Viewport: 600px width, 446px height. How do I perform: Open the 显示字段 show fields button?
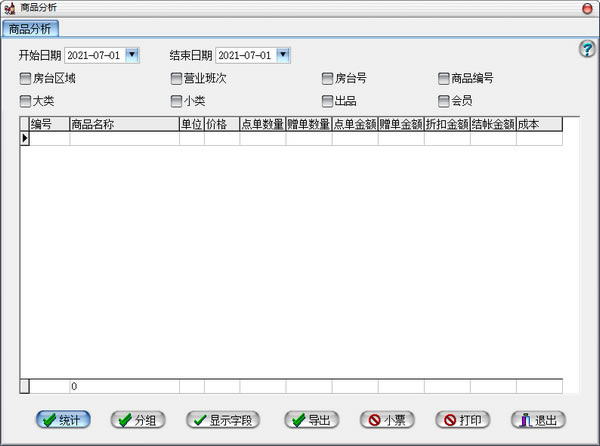(x=223, y=420)
